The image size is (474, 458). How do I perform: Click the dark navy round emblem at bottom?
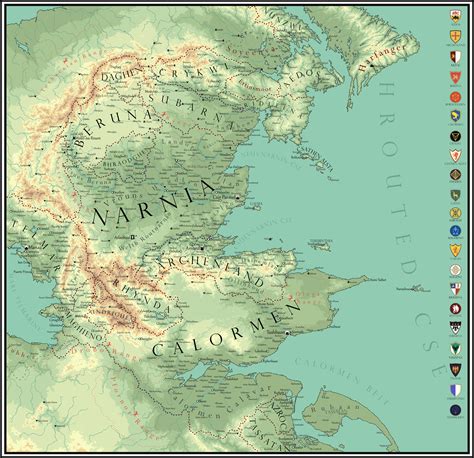point(455,410)
